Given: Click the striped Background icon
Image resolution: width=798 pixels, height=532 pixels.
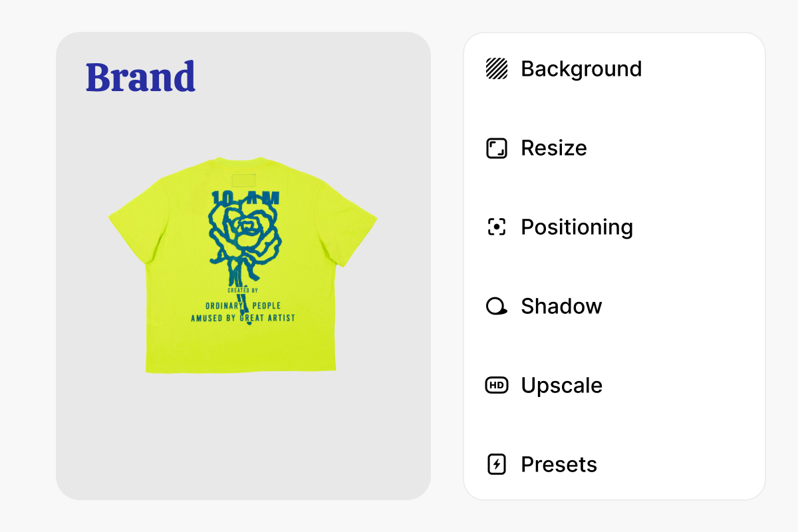Looking at the screenshot, I should (497, 68).
